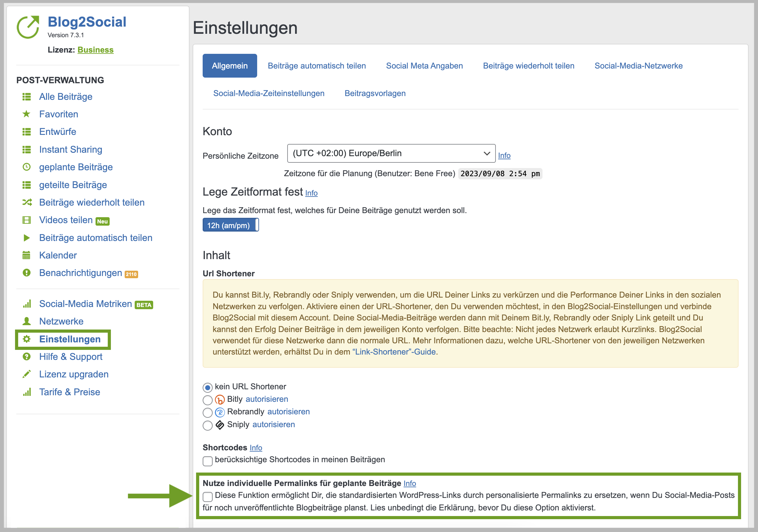Click the chart icon beside Tarife & Preise
Screen dimensions: 758x532
27,392
